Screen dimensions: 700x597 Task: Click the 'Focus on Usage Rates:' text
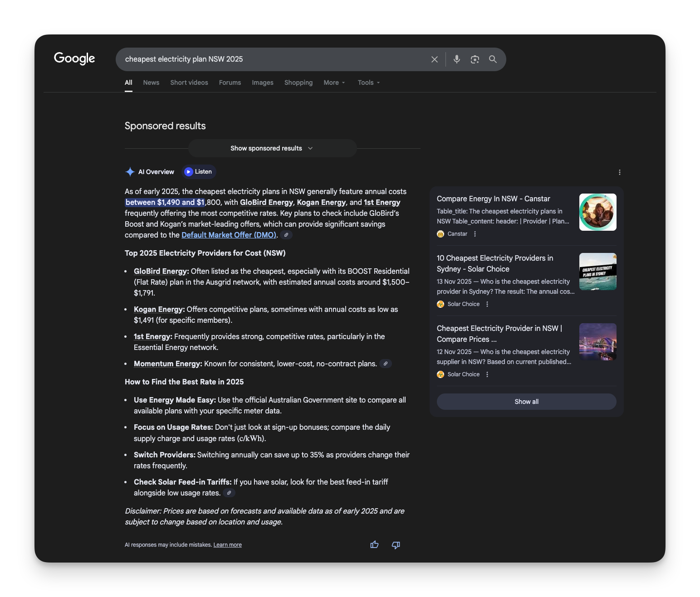pos(173,427)
